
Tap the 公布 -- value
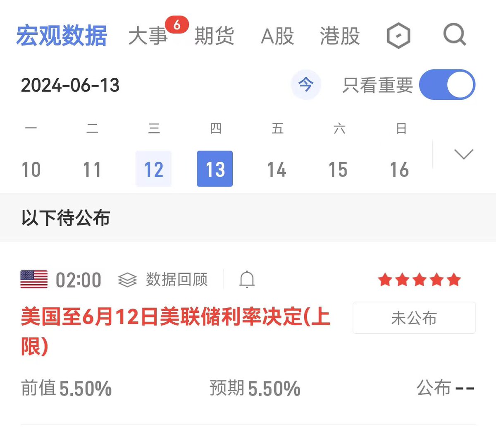point(446,388)
